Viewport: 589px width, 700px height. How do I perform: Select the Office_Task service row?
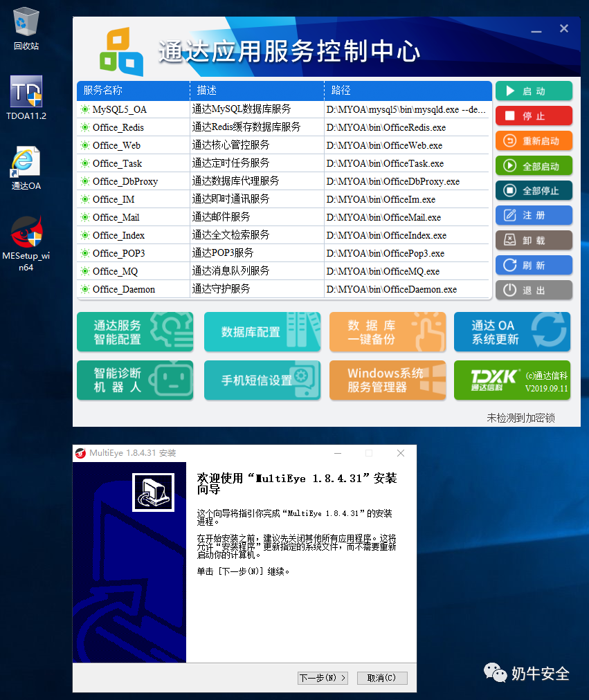point(284,163)
